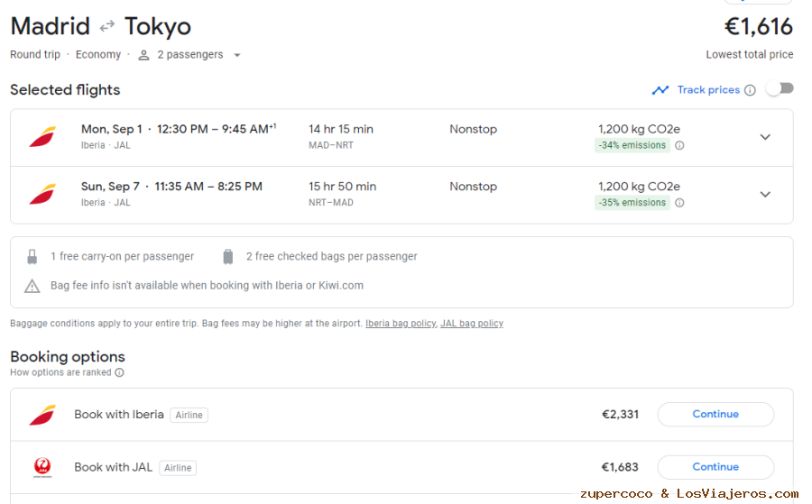Expand the Sun, Sep 7 flight details
The height and width of the screenshot is (504, 812).
point(765,195)
